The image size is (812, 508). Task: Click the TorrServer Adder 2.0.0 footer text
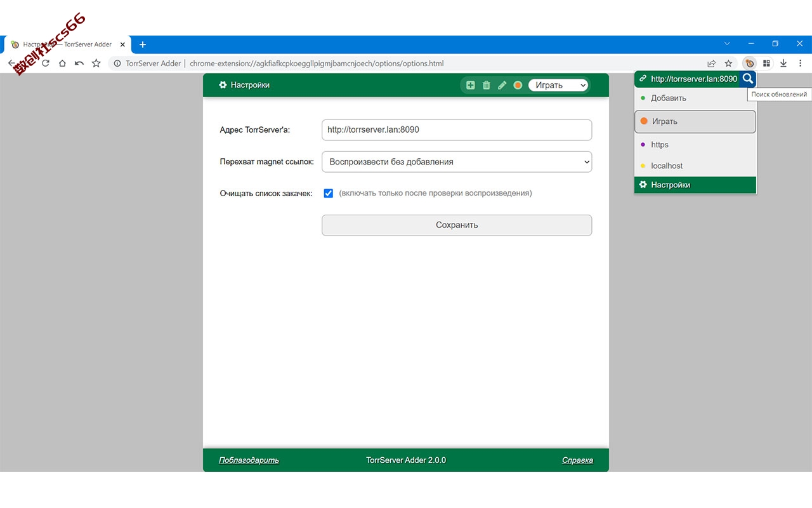point(406,460)
